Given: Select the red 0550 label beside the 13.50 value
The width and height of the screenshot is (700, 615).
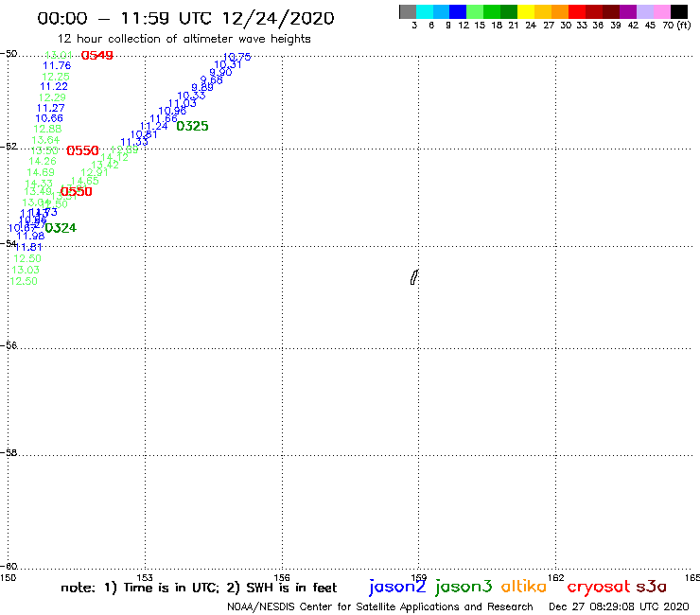Looking at the screenshot, I should tap(82, 150).
